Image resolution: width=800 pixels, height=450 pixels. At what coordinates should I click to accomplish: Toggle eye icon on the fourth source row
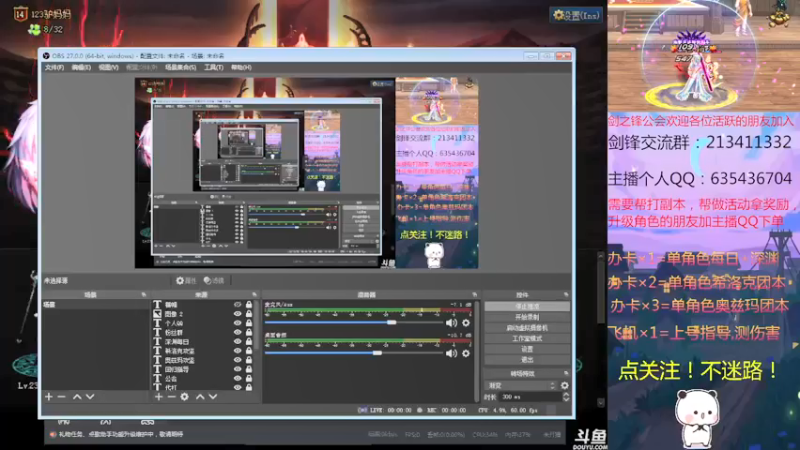pos(238,332)
